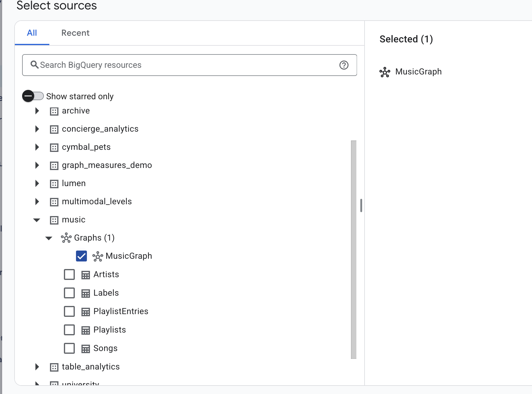This screenshot has height=394, width=532.
Task: Expand the concierge_analytics dataset
Action: coord(37,129)
